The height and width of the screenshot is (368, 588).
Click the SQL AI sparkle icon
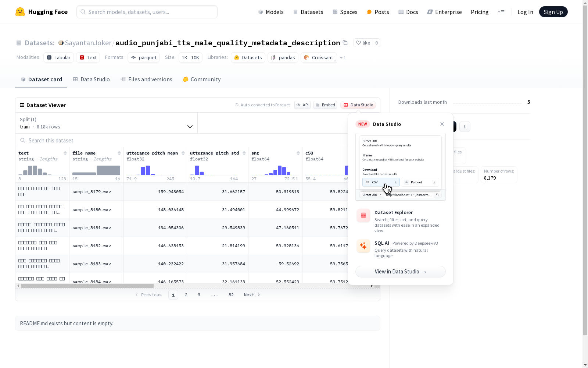(x=363, y=246)
